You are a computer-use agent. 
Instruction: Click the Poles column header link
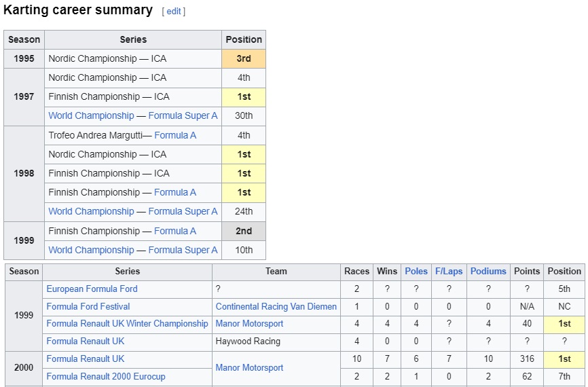point(416,271)
